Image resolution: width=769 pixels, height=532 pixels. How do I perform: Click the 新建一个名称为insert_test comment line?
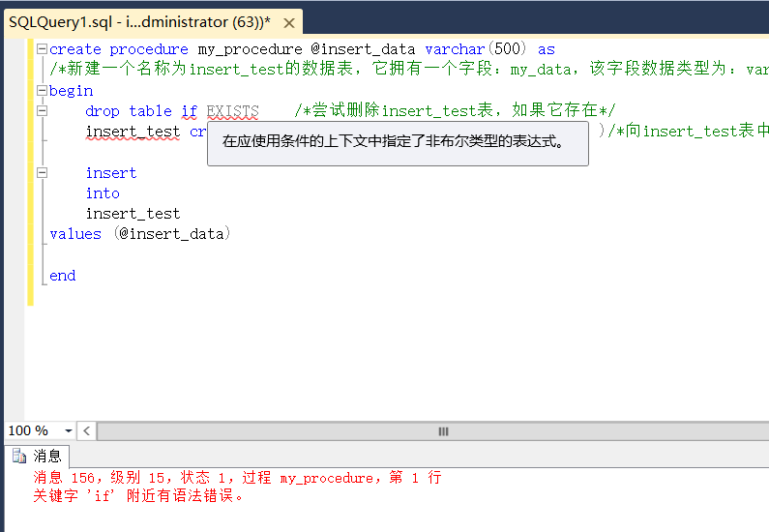click(x=409, y=69)
